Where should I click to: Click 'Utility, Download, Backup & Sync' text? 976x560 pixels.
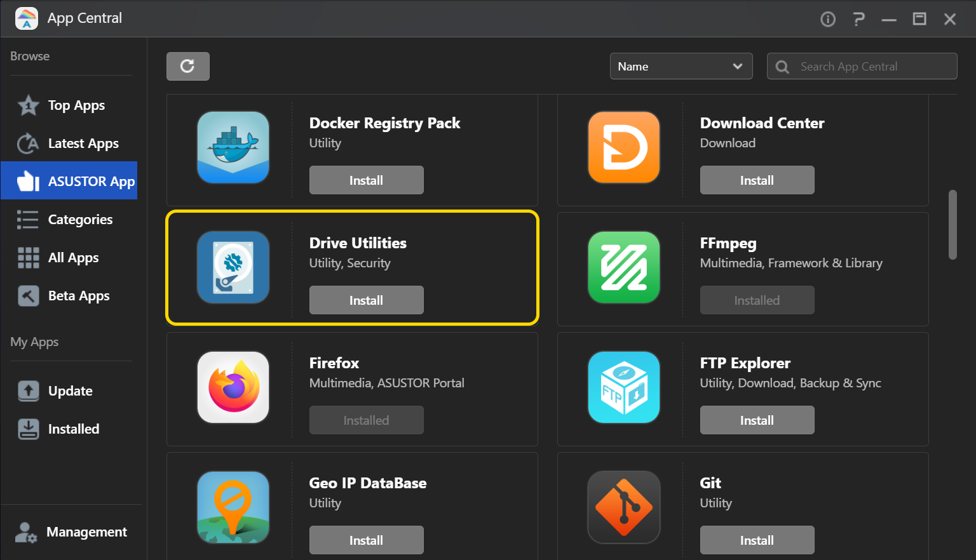coord(790,383)
